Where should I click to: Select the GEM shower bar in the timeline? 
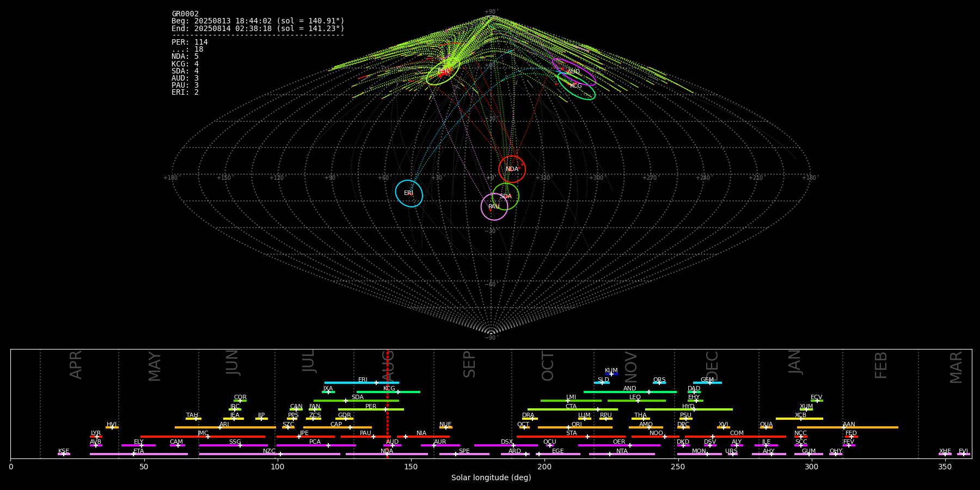pyautogui.click(x=707, y=383)
